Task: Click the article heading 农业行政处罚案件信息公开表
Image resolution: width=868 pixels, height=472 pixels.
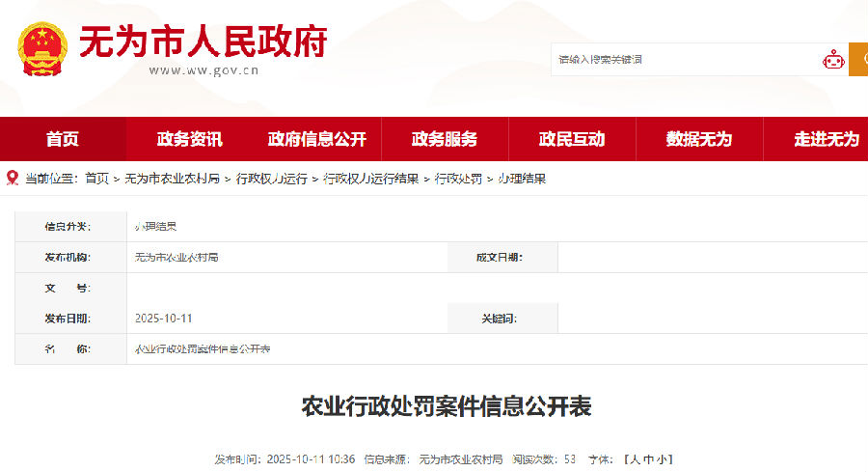Action: coord(447,406)
